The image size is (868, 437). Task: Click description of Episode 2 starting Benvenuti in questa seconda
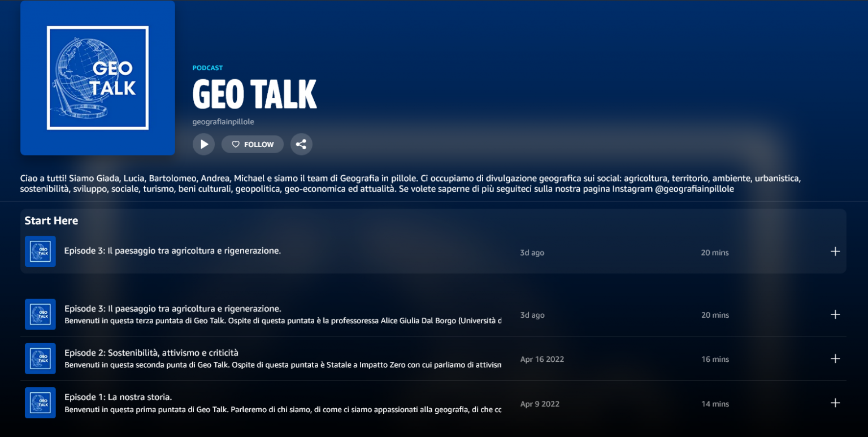coord(283,365)
